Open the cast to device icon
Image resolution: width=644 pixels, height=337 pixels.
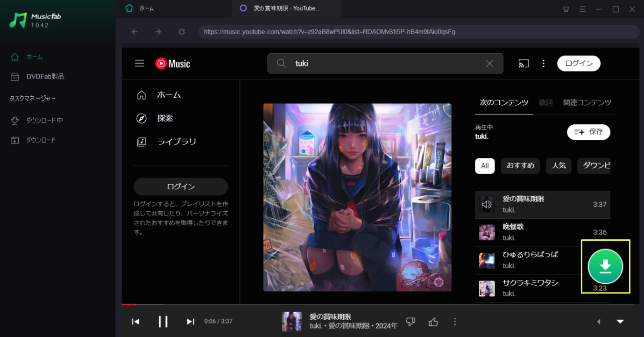(x=524, y=64)
